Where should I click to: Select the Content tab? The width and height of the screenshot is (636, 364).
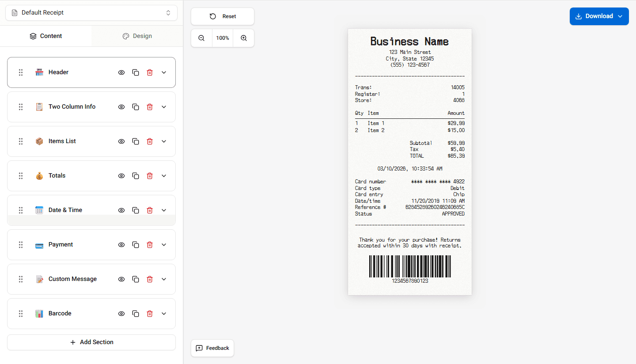46,36
